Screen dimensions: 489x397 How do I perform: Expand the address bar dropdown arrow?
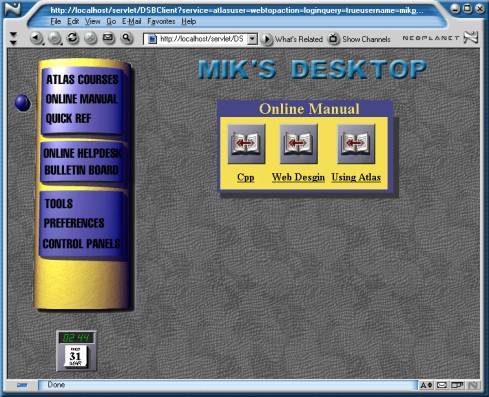coord(253,39)
